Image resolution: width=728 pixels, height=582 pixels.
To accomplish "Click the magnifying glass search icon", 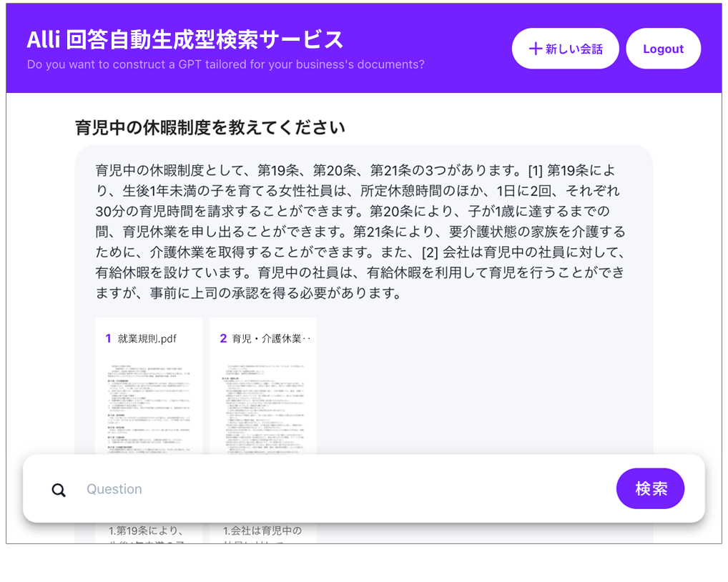I will coord(58,489).
